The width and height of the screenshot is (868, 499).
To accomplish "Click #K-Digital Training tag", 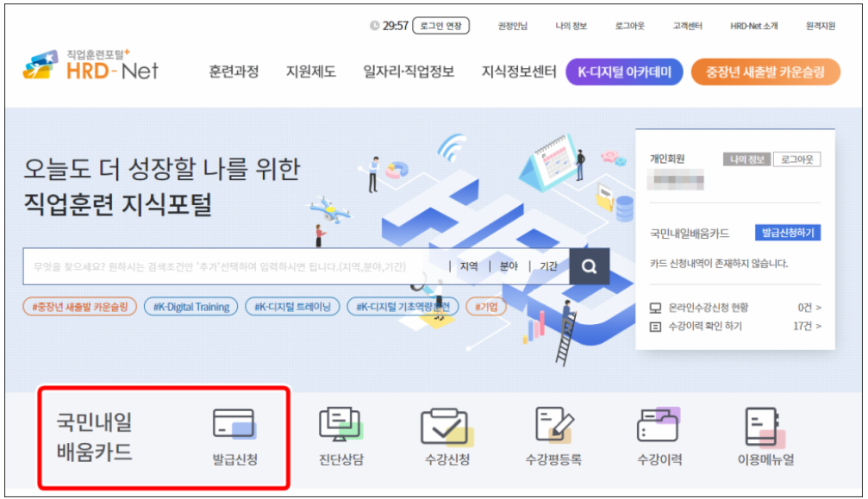I will coord(191,307).
